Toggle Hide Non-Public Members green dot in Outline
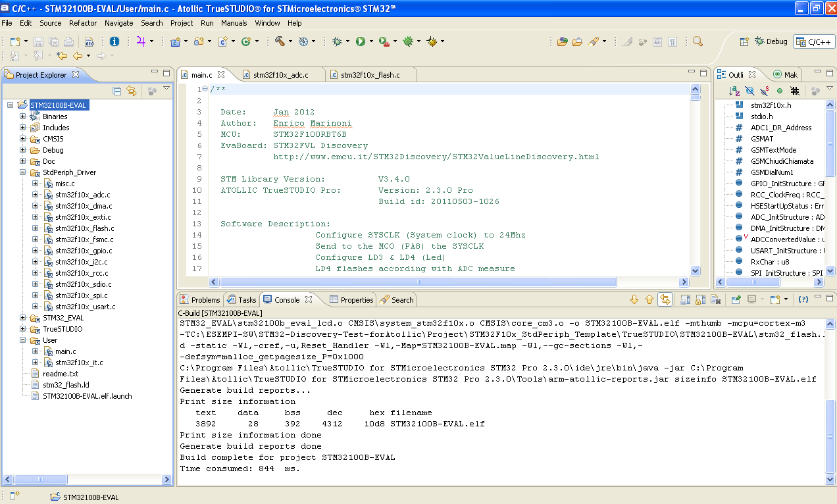 click(x=780, y=91)
